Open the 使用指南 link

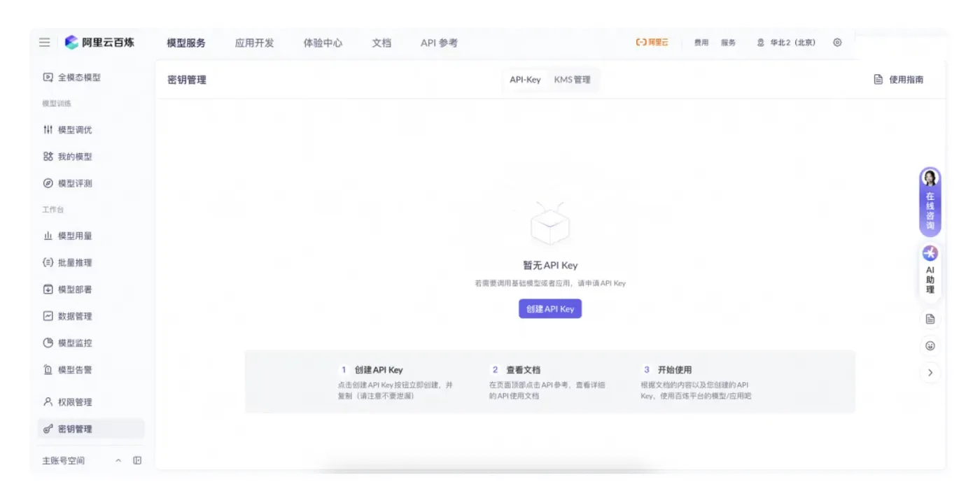899,80
